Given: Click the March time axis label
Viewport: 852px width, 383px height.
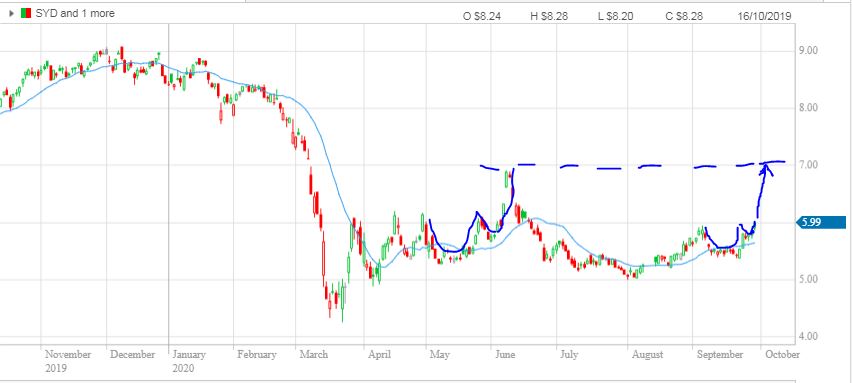Looking at the screenshot, I should (x=314, y=355).
